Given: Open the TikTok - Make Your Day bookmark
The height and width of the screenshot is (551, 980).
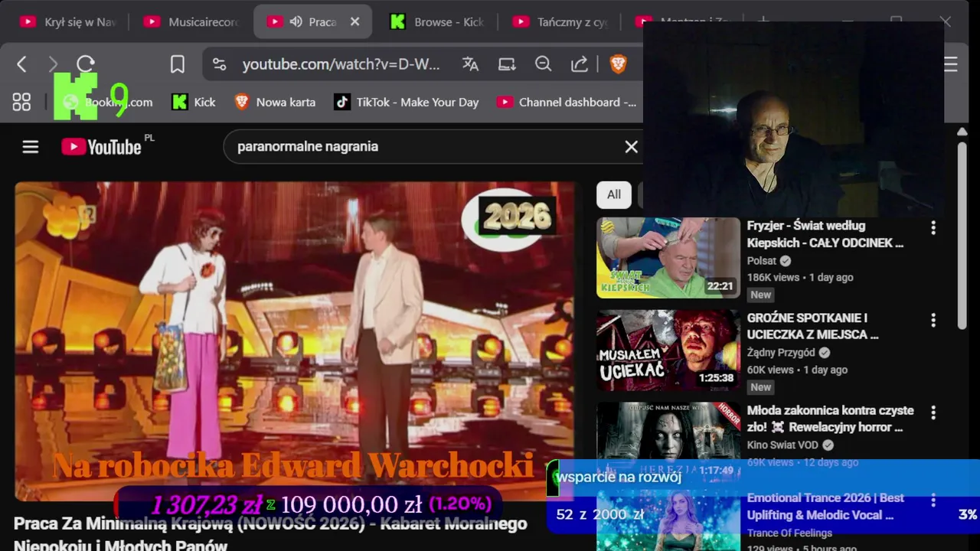Looking at the screenshot, I should pos(407,102).
